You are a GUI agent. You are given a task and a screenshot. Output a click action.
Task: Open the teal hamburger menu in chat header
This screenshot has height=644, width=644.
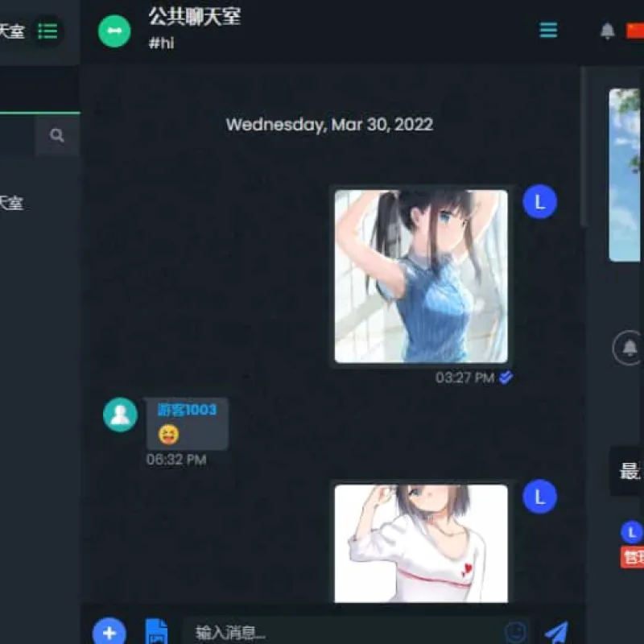(x=548, y=30)
